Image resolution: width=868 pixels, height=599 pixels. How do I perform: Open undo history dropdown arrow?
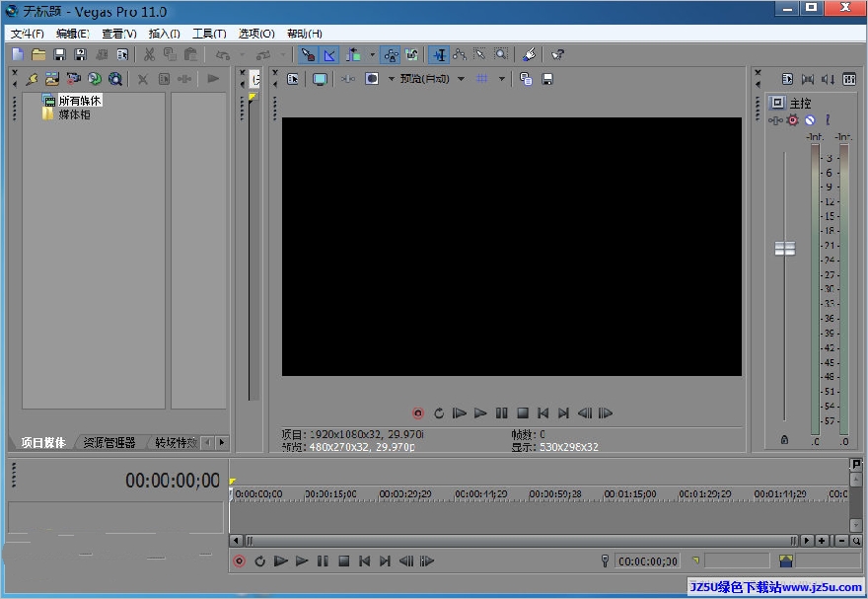click(x=242, y=54)
